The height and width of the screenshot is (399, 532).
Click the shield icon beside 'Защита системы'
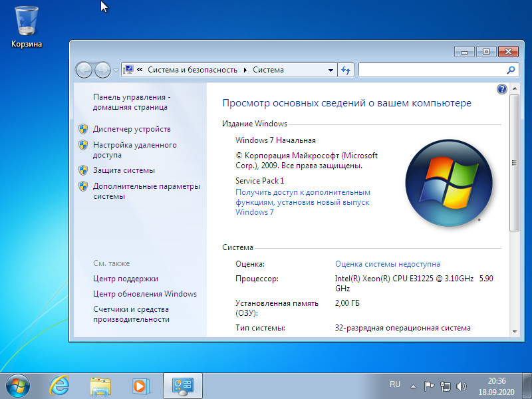(x=83, y=170)
